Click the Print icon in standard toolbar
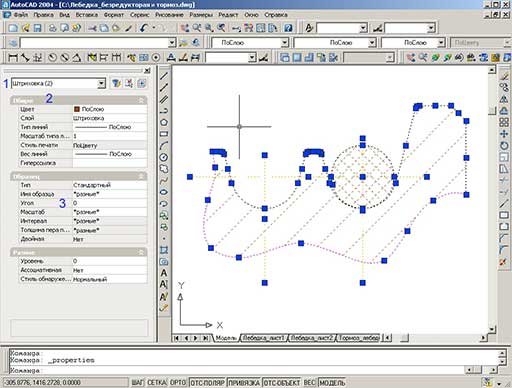 pos(52,28)
